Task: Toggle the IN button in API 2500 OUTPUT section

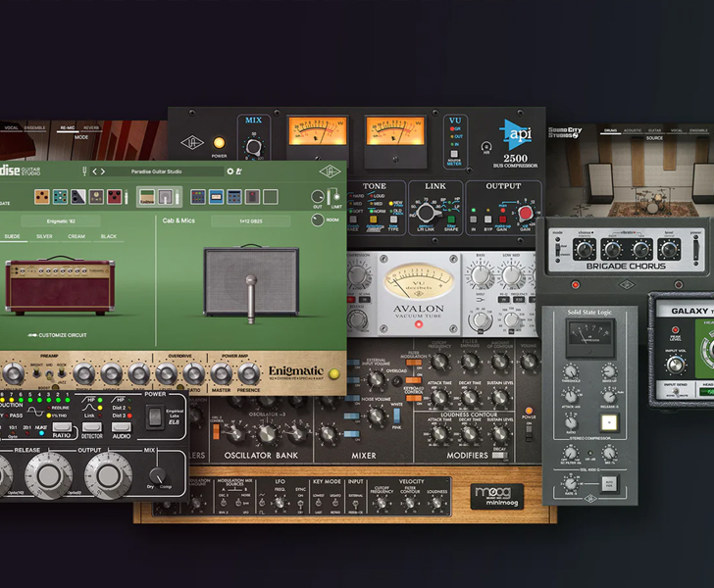Action: pos(474,220)
